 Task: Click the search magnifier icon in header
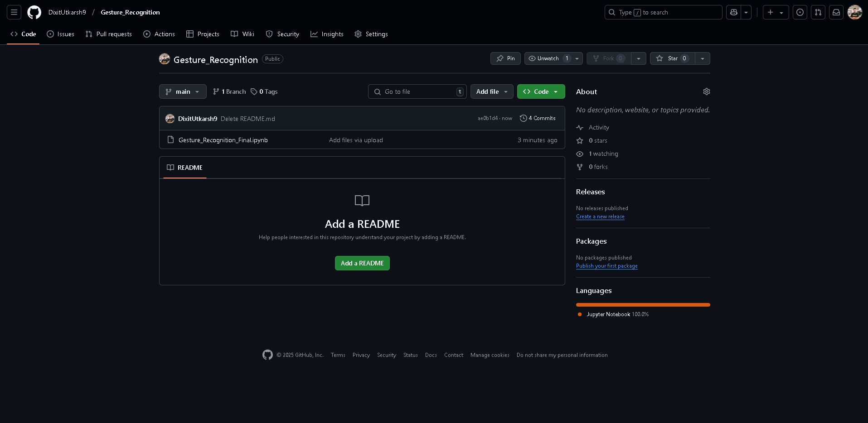(612, 12)
